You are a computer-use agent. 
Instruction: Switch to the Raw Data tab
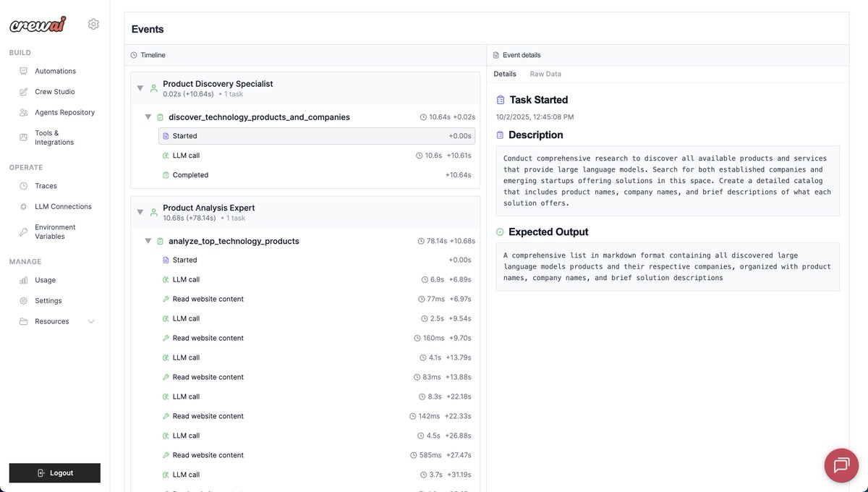545,74
